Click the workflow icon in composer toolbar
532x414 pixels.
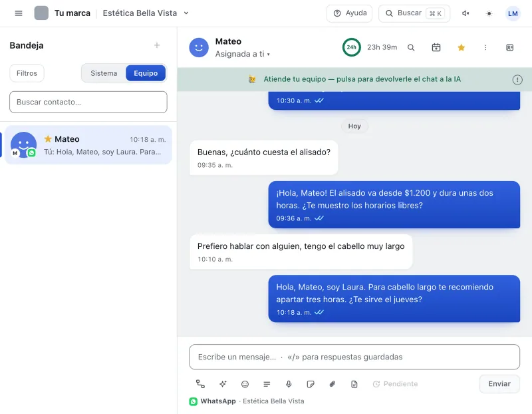tap(200, 384)
